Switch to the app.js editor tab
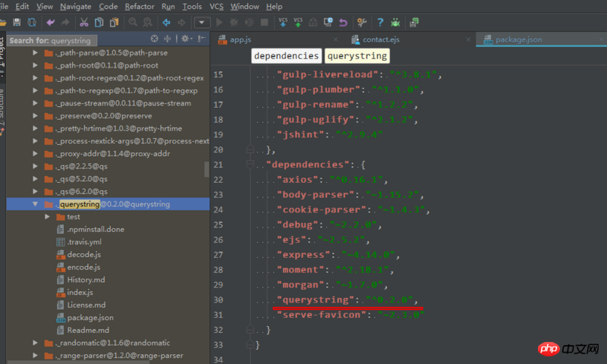This screenshot has width=607, height=364. click(241, 39)
